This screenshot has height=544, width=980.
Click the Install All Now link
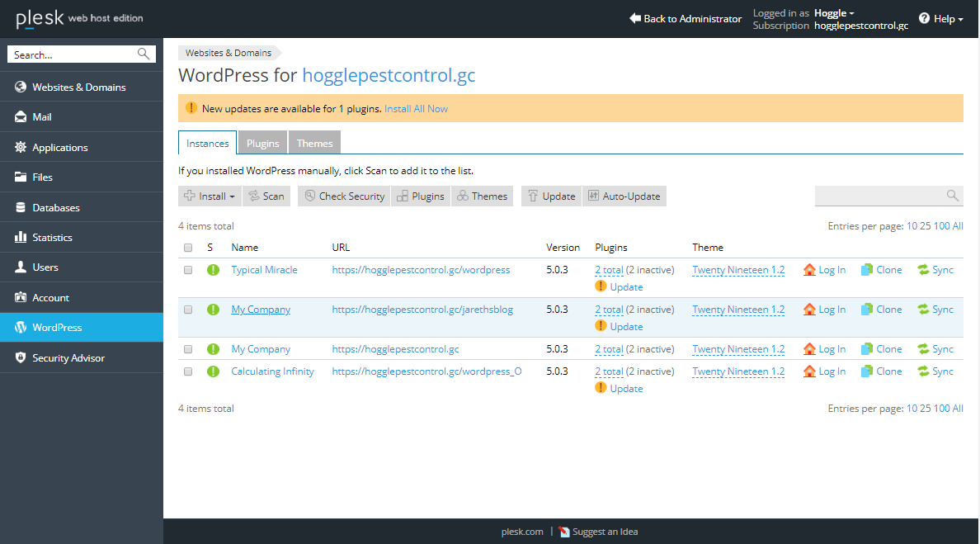click(x=417, y=108)
